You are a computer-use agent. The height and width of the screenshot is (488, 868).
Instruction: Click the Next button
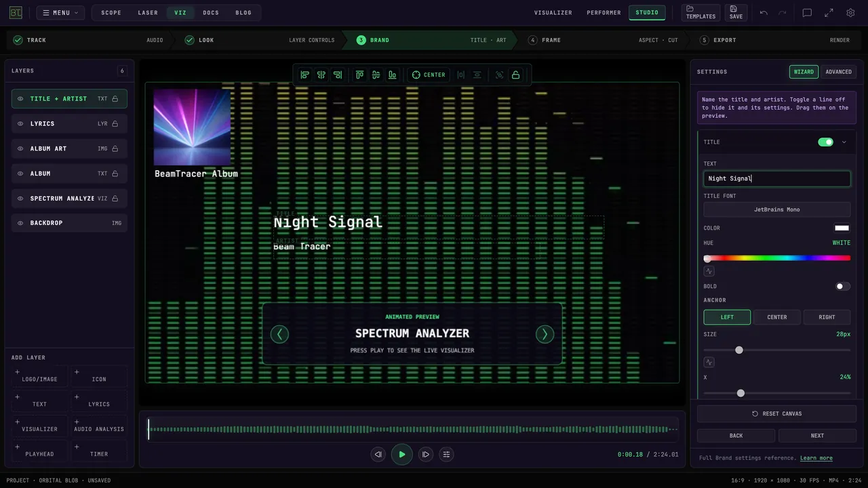(818, 436)
